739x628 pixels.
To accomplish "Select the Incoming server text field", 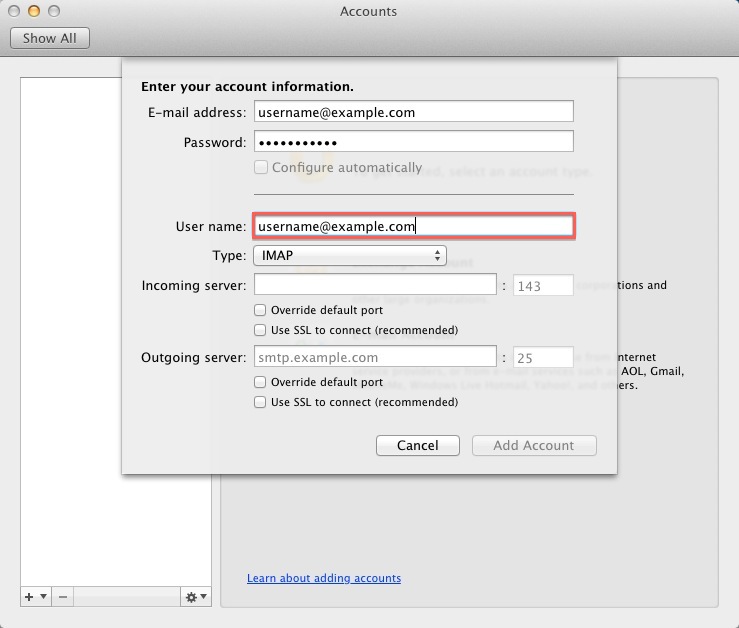I will pyautogui.click(x=375, y=286).
